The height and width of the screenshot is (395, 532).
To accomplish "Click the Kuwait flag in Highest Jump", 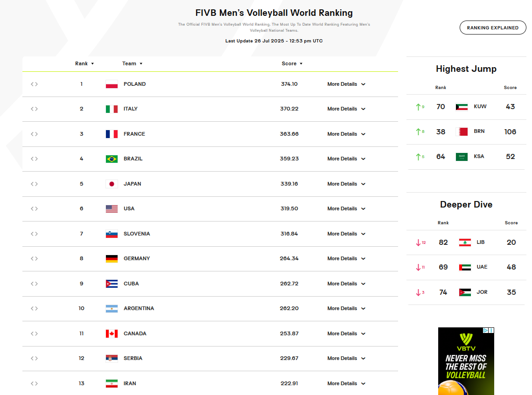I will pos(462,107).
